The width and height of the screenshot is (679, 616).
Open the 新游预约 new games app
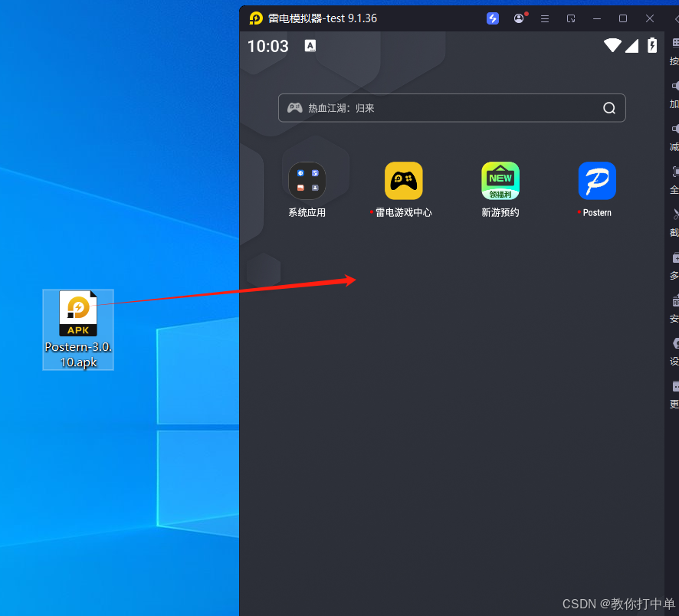500,181
